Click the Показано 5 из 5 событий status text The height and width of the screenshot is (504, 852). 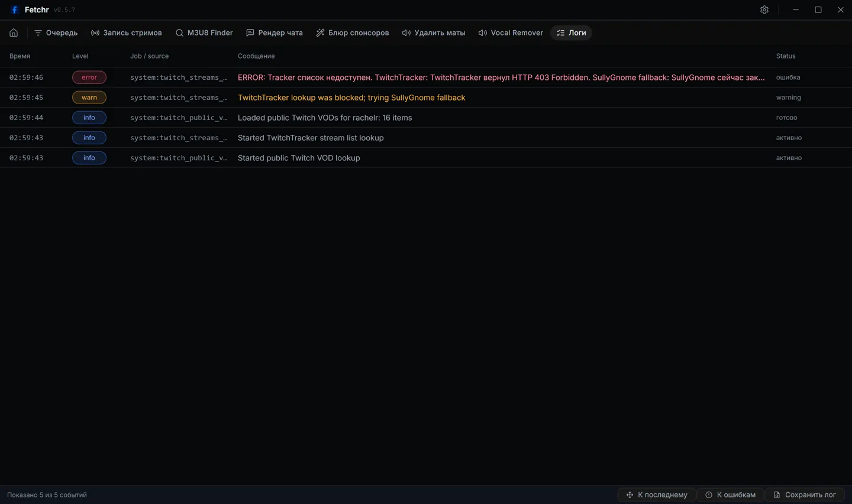(x=47, y=495)
